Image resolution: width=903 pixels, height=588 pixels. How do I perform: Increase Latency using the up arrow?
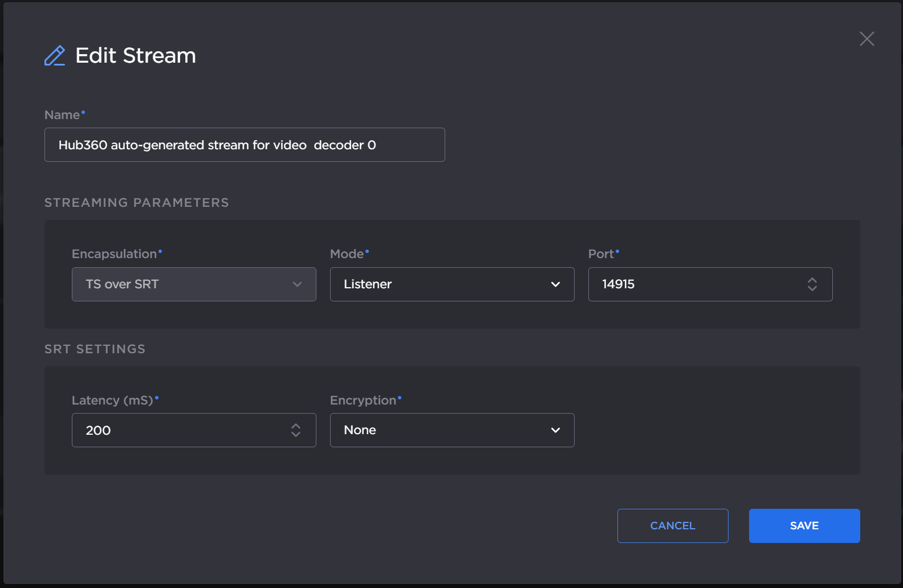pos(296,426)
